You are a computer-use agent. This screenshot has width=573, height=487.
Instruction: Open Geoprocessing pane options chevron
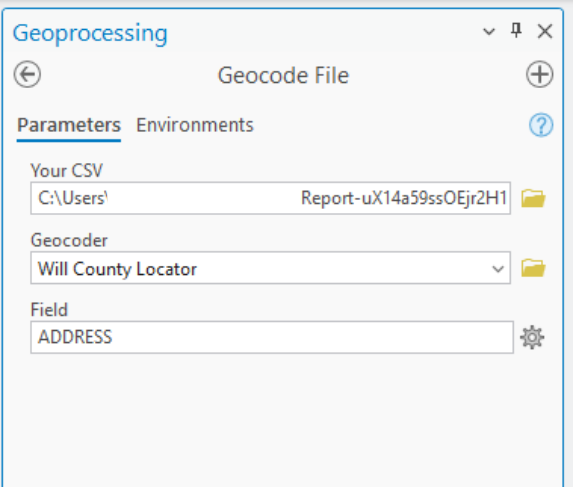(x=489, y=31)
